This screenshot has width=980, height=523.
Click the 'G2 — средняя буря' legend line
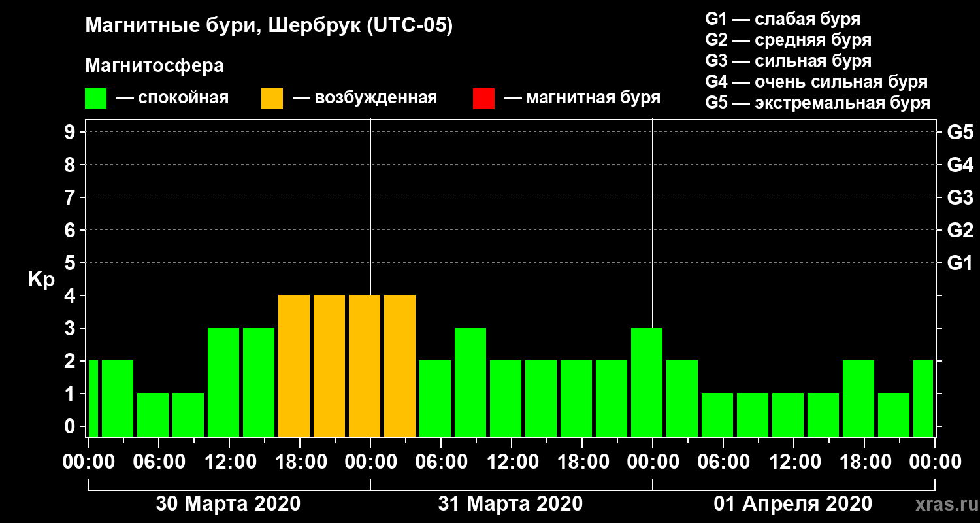coord(789,40)
